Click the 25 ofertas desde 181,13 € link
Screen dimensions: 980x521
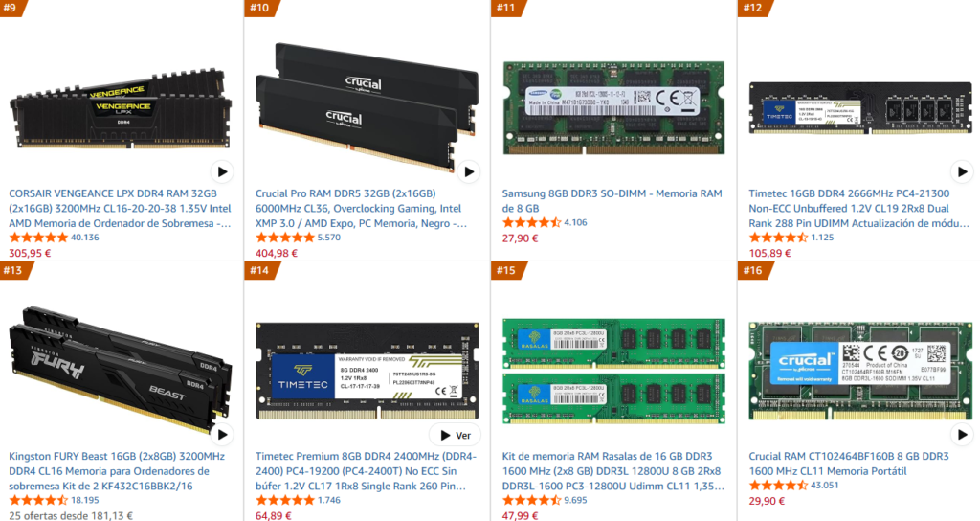(x=71, y=515)
